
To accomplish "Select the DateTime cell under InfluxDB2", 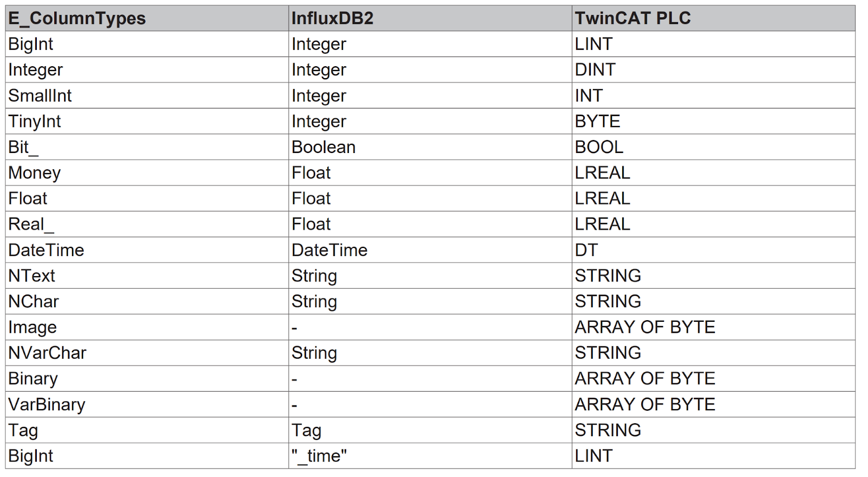I will pyautogui.click(x=430, y=250).
